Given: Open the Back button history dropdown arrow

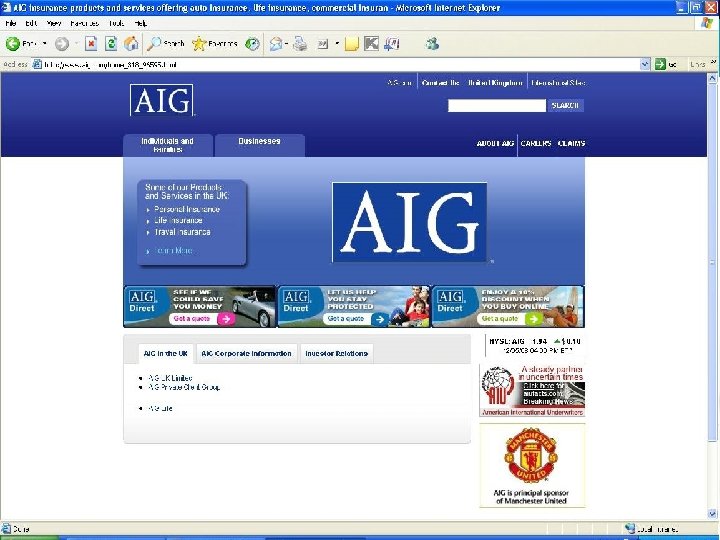Looking at the screenshot, I should click(45, 44).
